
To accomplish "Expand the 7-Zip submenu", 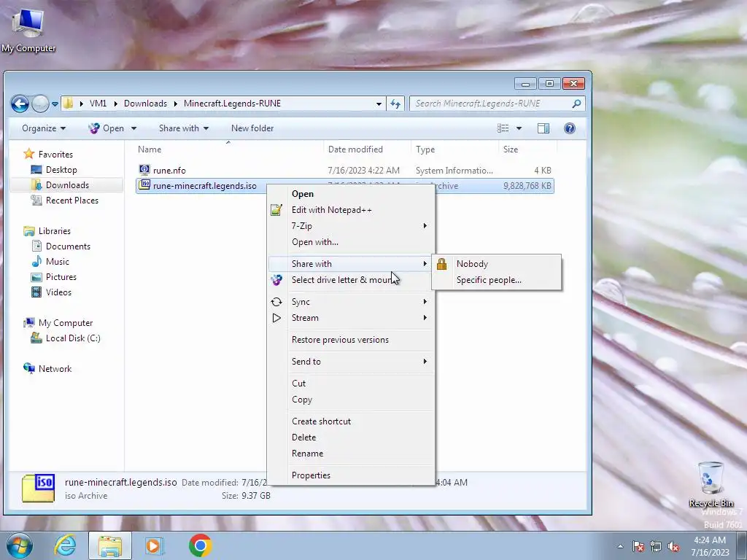I will coord(351,226).
